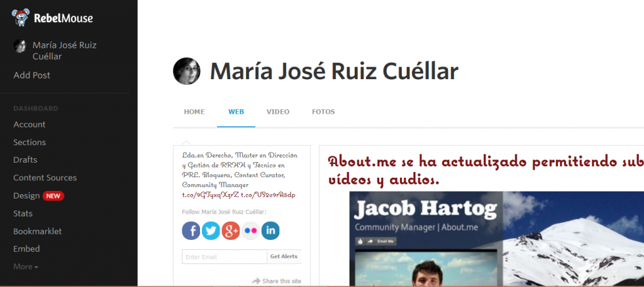Open the t.co/9GTyxqXzrZ link
Viewport: 644px width, 287px height.
point(210,195)
